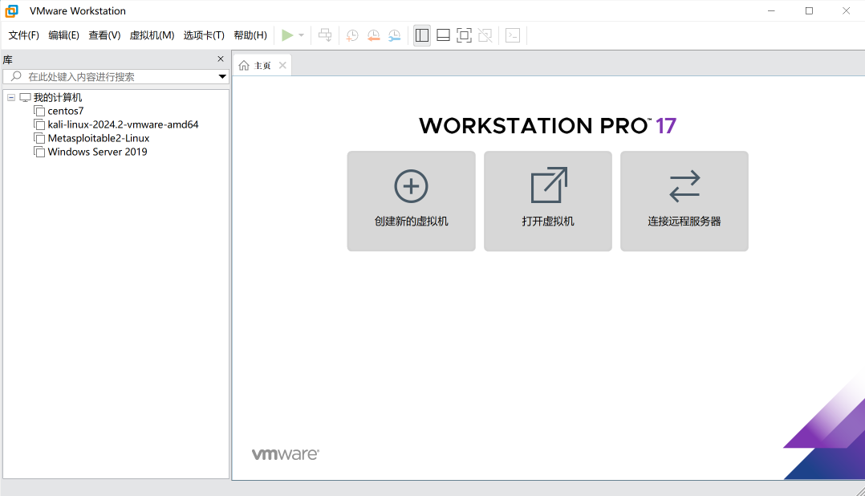
Task: Click 连接远程服务器 tile
Action: tap(684, 201)
